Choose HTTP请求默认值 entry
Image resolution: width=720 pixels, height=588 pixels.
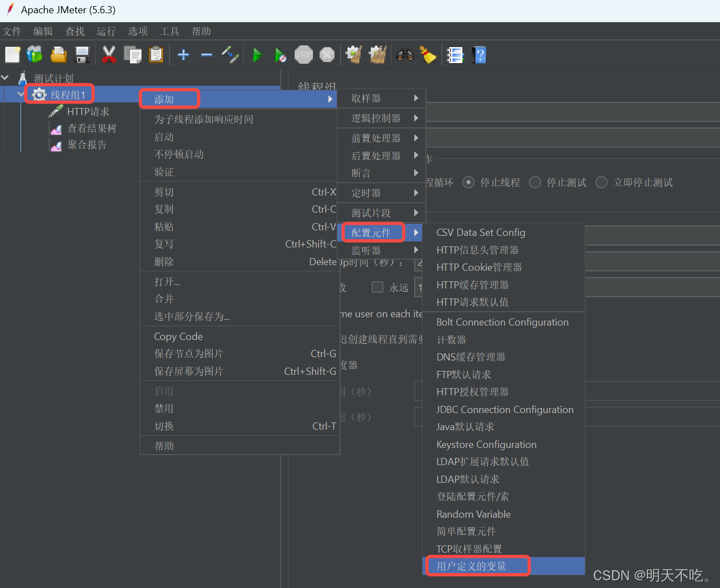pos(504,302)
